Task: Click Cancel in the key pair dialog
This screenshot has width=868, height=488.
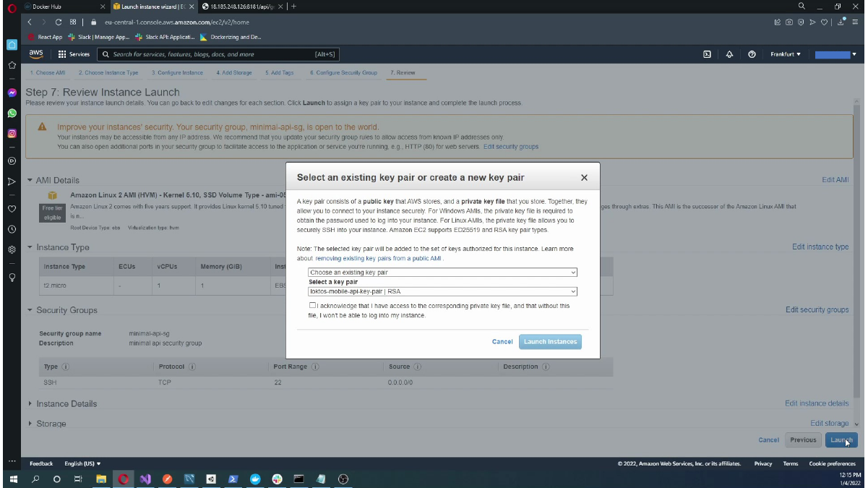Action: pos(502,342)
